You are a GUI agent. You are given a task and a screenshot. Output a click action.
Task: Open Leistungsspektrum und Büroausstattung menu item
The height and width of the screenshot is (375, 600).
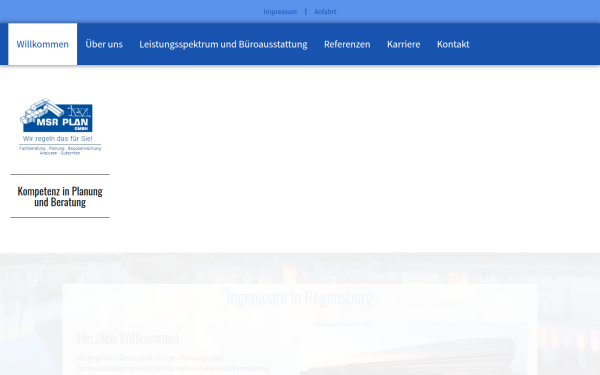223,44
